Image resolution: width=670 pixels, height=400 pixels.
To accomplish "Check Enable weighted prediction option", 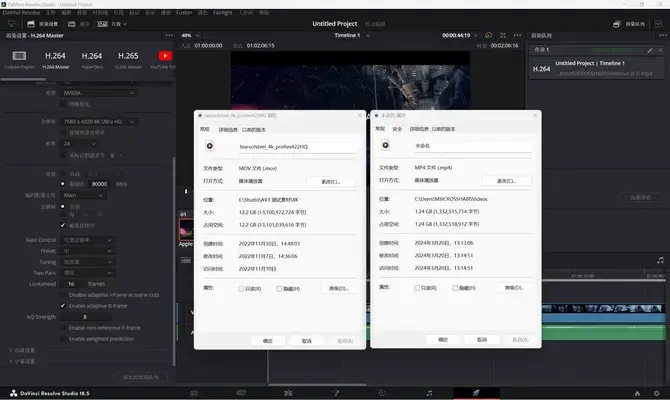I will (63, 339).
